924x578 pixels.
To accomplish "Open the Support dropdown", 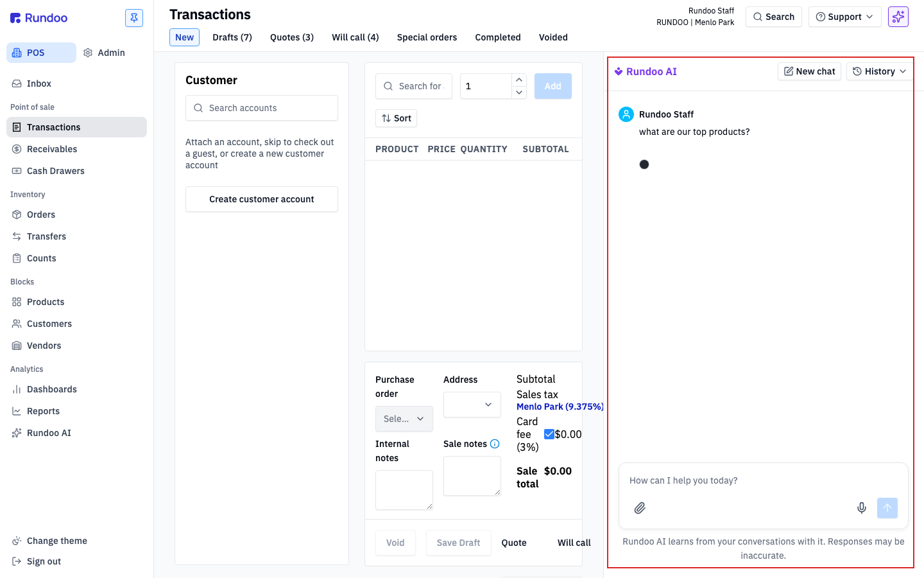I will pyautogui.click(x=845, y=17).
